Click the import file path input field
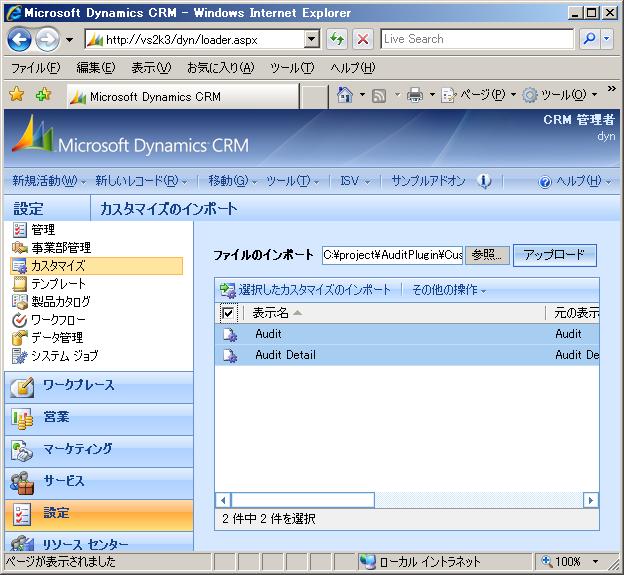 392,255
